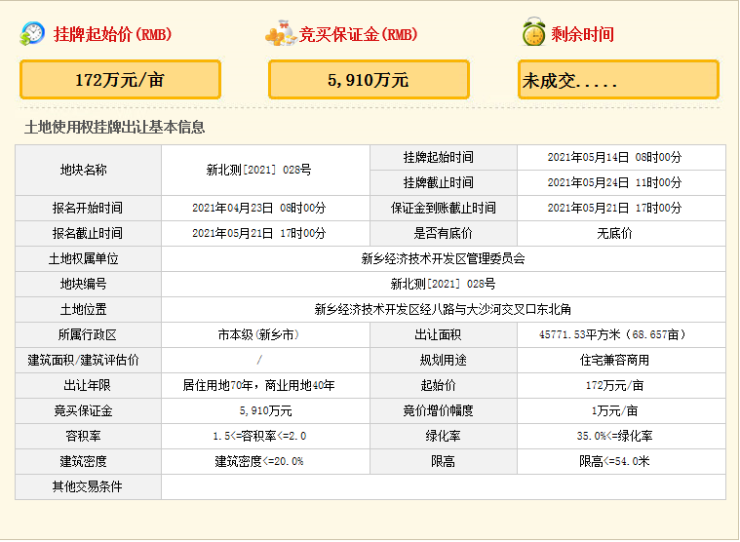Click the 5,910万元 deposit box
Image resolution: width=740 pixels, height=542 pixels.
369,80
